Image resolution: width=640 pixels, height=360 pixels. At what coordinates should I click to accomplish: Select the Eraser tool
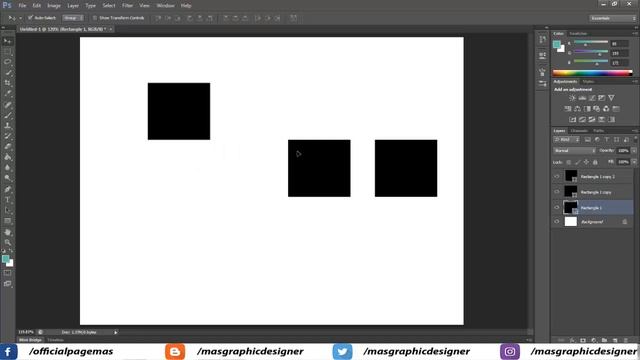click(7, 147)
